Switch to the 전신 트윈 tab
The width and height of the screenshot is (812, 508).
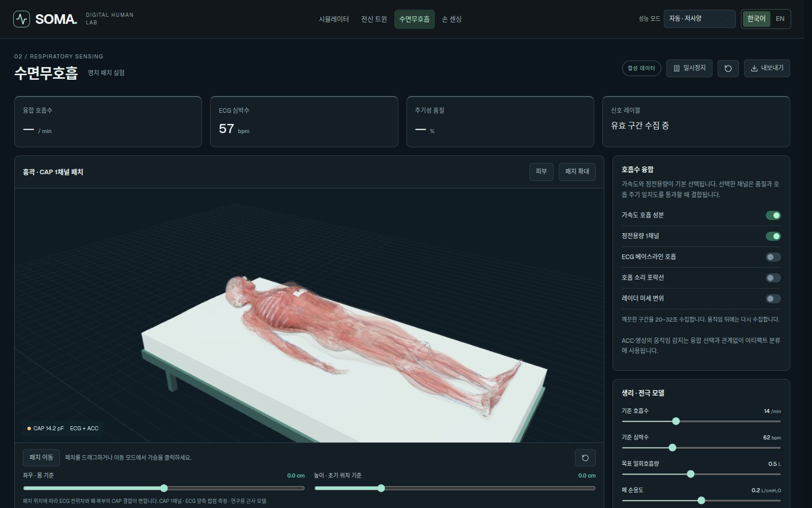[374, 19]
